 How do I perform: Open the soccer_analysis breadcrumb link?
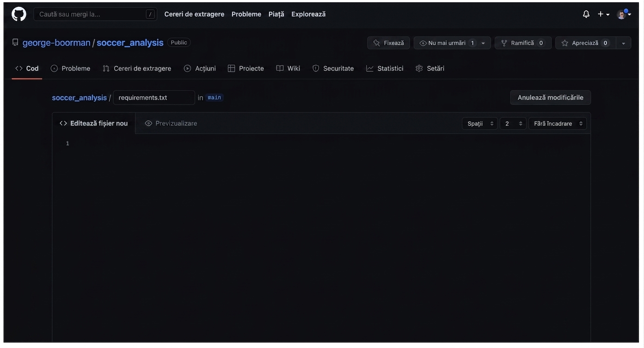(x=79, y=98)
